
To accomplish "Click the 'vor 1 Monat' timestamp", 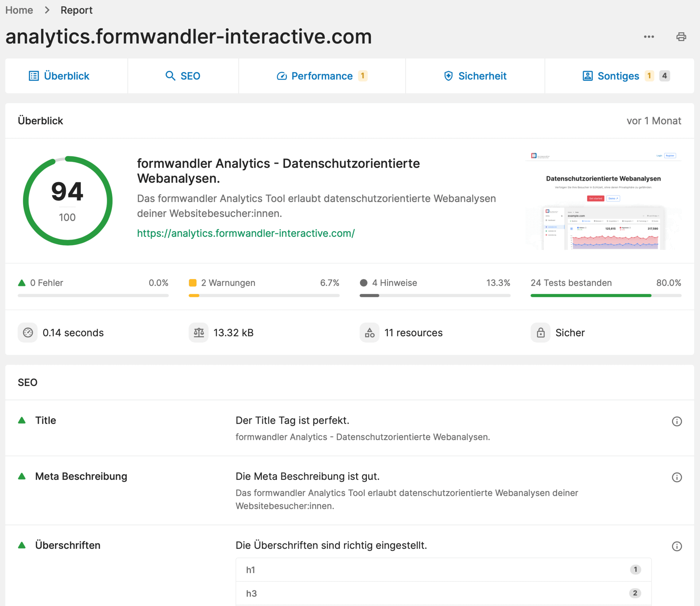I will pos(654,121).
